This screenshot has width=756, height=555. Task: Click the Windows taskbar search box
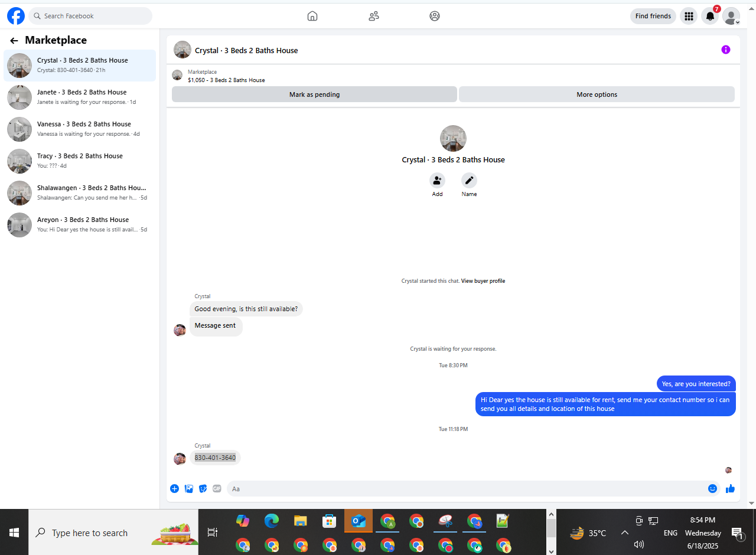pyautogui.click(x=113, y=533)
